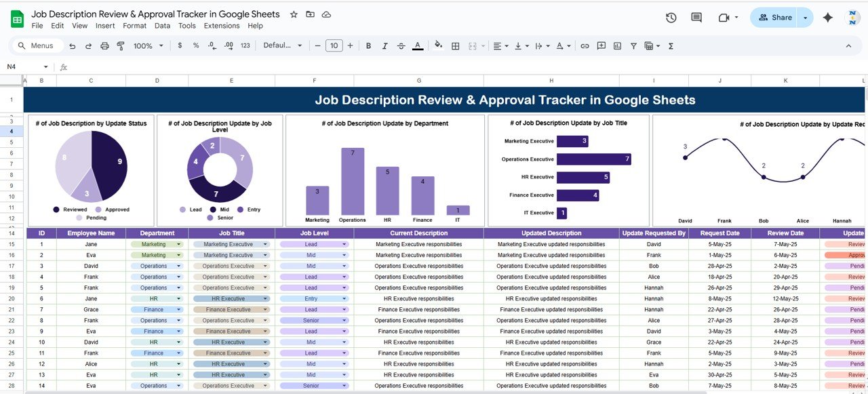Screen dimensions: 868x394
Task: Expand the font family dropdown
Action: point(283,46)
